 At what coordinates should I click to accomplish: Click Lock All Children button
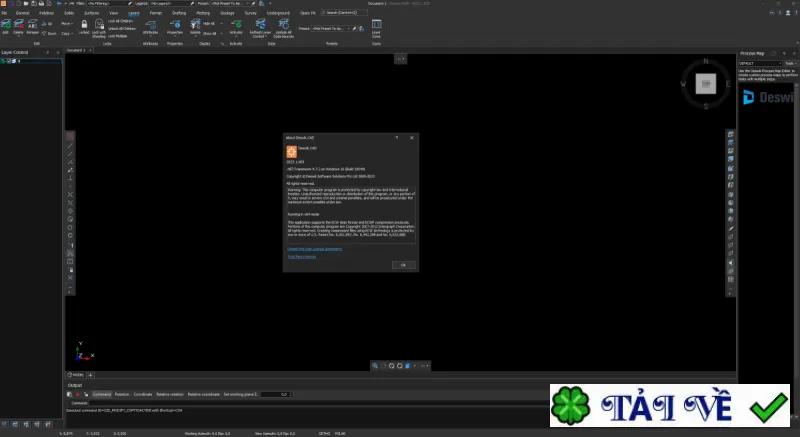click(x=121, y=21)
